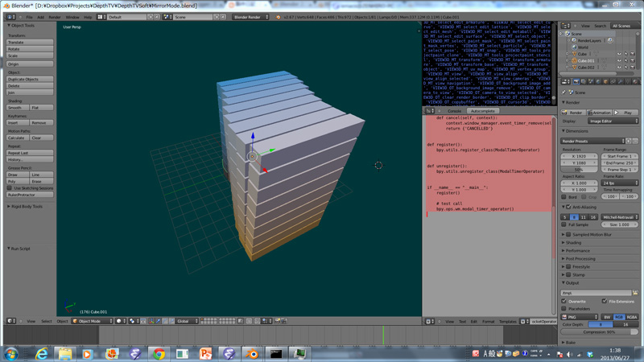The width and height of the screenshot is (644, 362).
Task: Click the Windows Start orb
Action: (x=11, y=353)
